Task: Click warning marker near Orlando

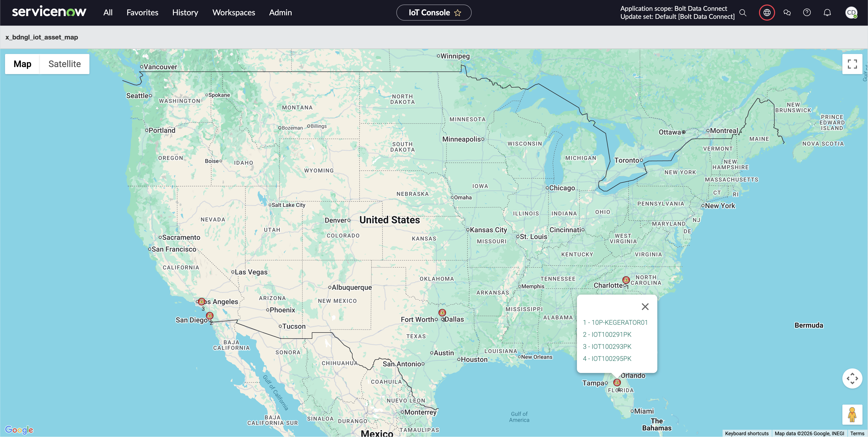Action: tap(617, 383)
